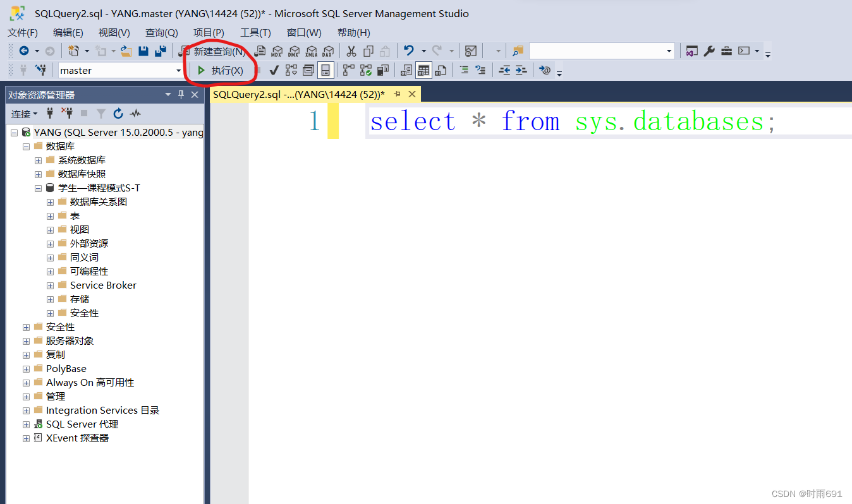
Task: Select Results to Text mode
Action: click(406, 70)
